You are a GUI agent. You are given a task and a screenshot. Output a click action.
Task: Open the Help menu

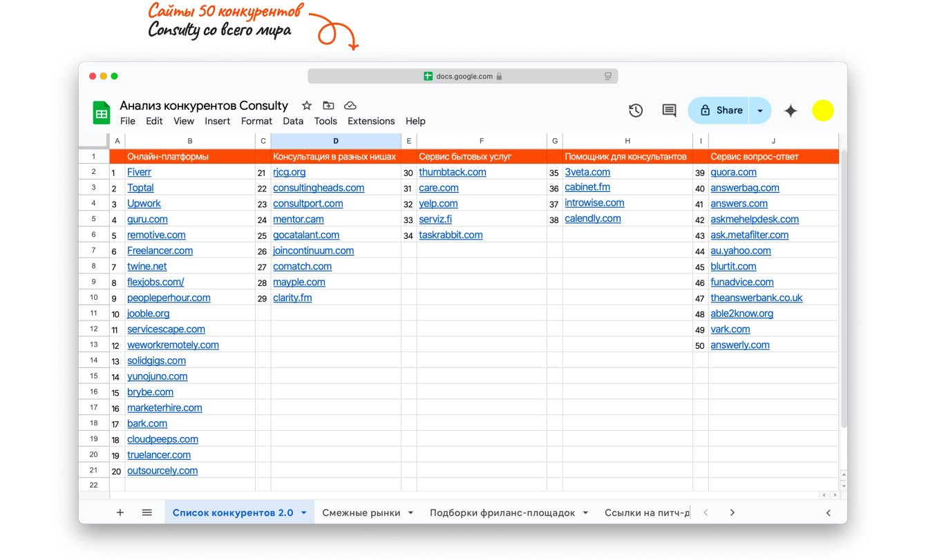click(415, 121)
